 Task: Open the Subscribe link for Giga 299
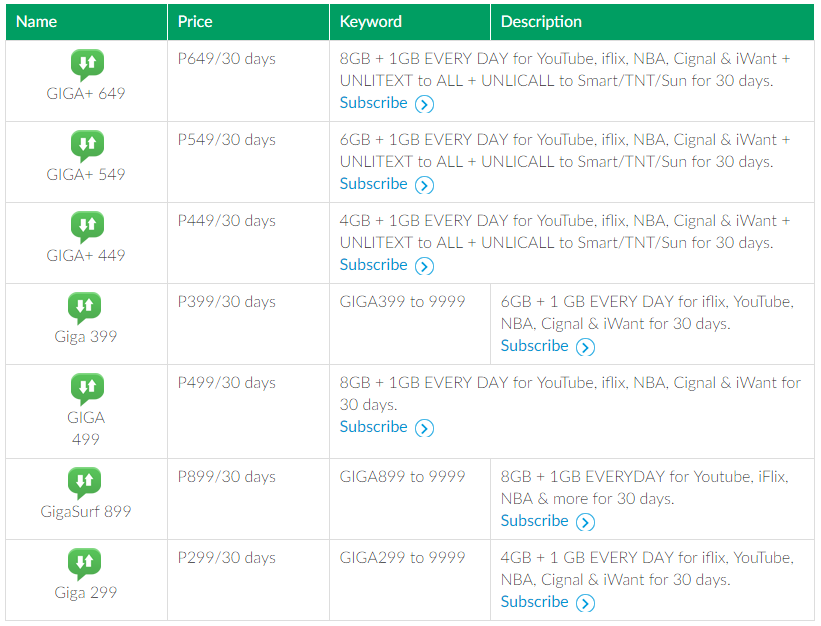(534, 602)
